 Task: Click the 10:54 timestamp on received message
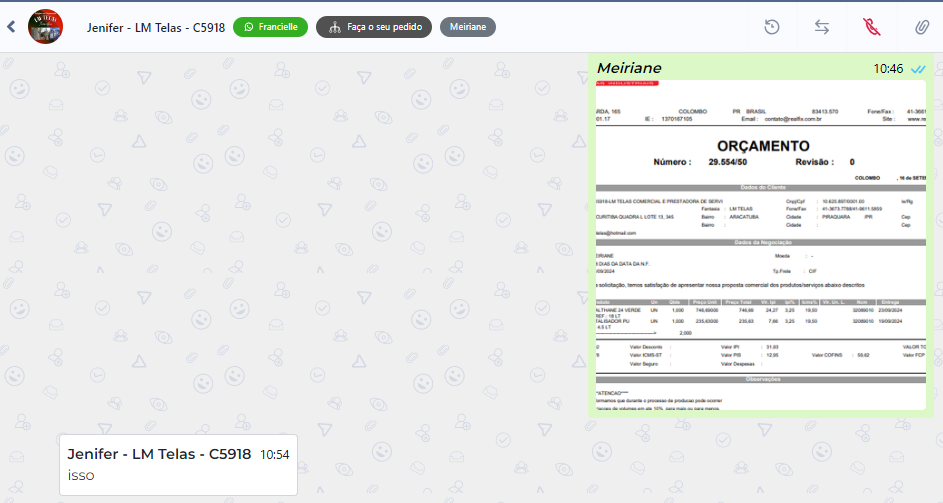tap(275, 455)
